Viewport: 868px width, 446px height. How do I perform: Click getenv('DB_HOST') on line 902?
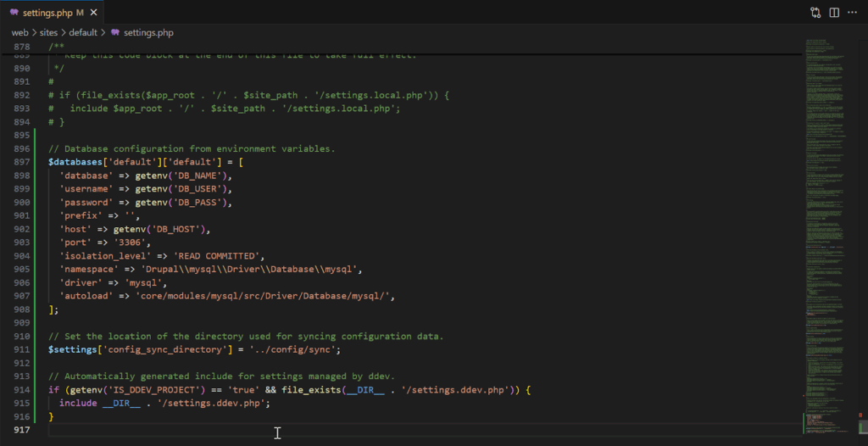click(x=161, y=229)
